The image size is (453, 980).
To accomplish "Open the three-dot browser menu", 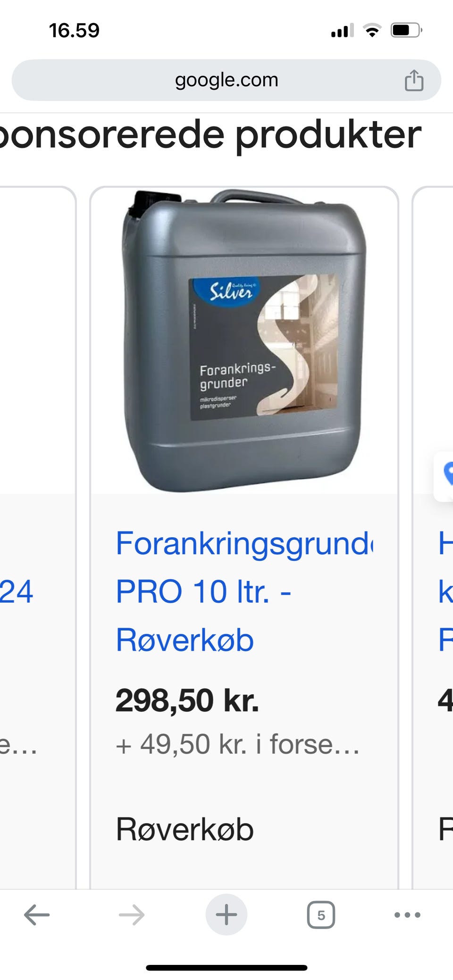I will 407,915.
